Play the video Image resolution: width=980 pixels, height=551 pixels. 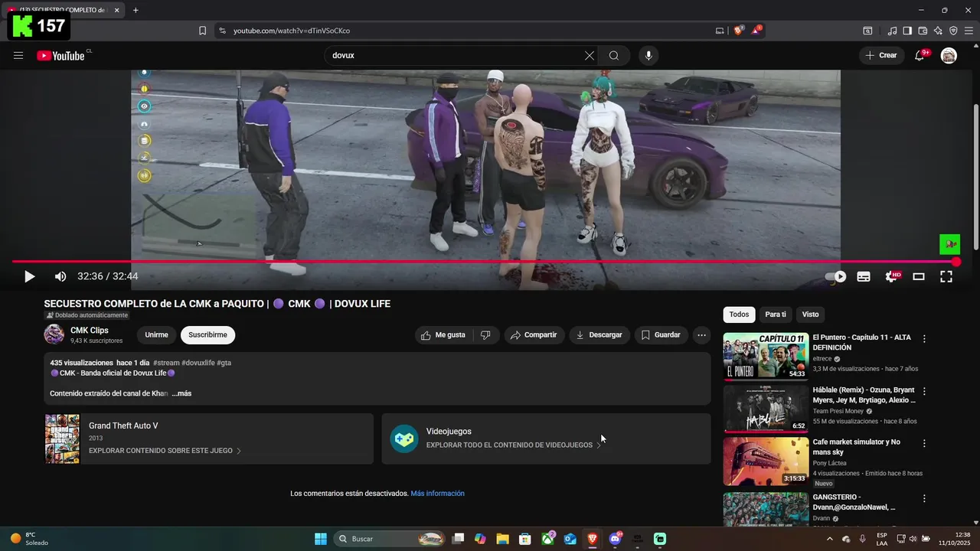coord(29,276)
